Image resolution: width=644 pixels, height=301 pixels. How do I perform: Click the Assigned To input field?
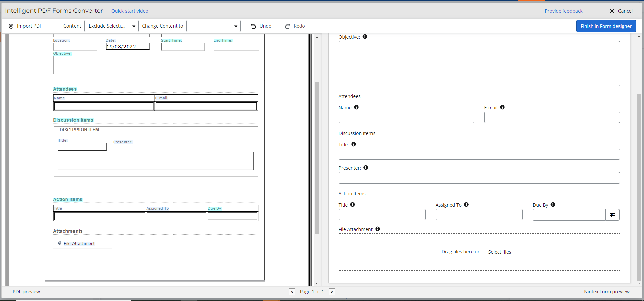click(x=479, y=215)
